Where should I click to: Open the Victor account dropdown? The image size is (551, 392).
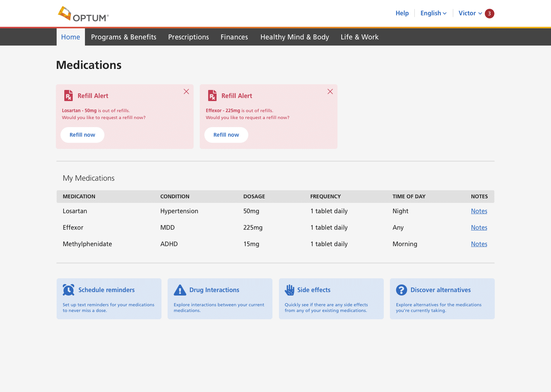[x=470, y=13]
